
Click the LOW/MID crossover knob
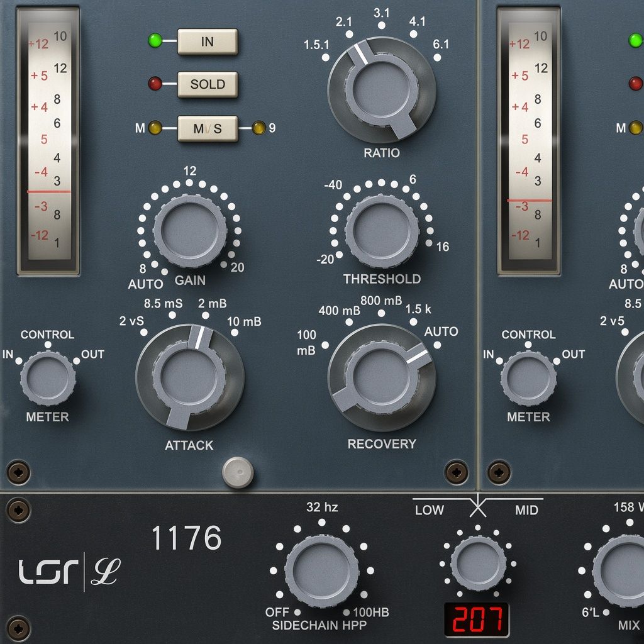pyautogui.click(x=478, y=563)
